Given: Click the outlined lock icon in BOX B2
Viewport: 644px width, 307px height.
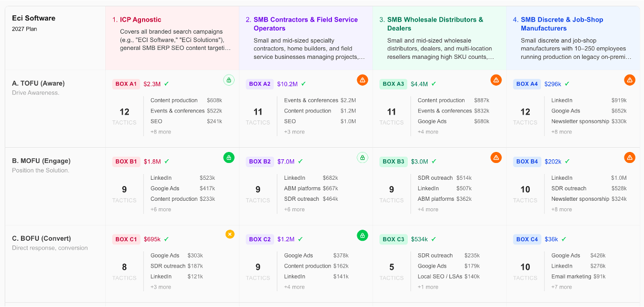Looking at the screenshot, I should (363, 157).
